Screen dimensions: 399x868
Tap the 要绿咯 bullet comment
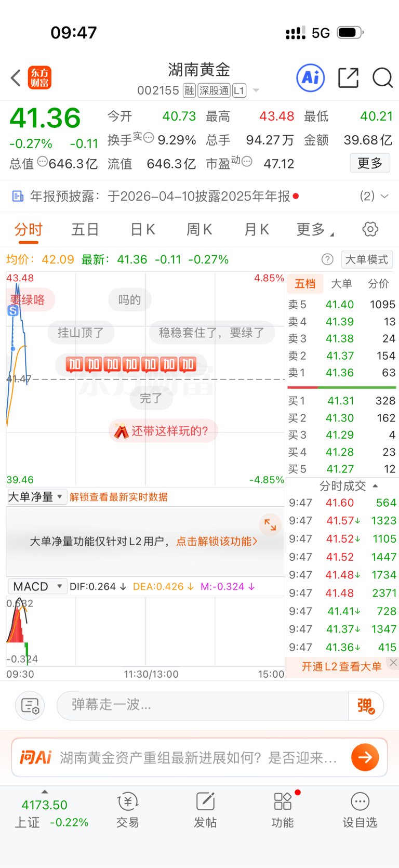pos(30,300)
